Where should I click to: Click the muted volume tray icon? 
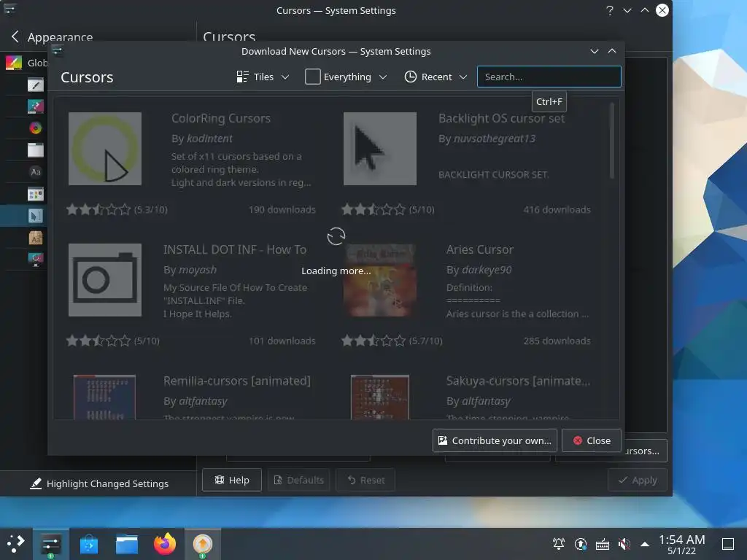[x=624, y=544]
